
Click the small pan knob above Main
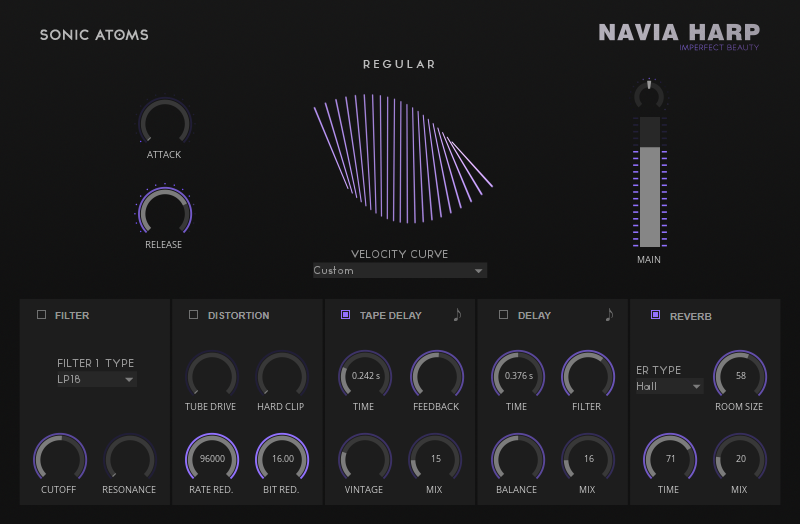coord(649,94)
